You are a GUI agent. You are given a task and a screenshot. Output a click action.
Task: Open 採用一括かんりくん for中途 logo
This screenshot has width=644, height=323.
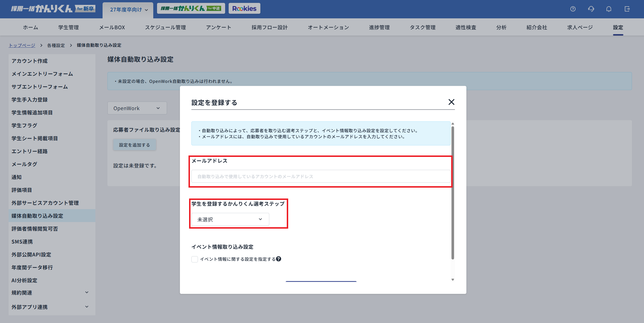tap(191, 8)
